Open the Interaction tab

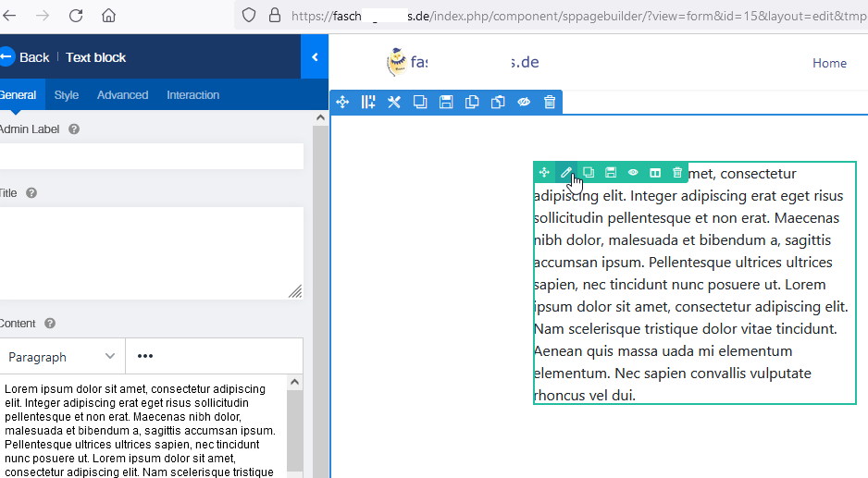[192, 95]
